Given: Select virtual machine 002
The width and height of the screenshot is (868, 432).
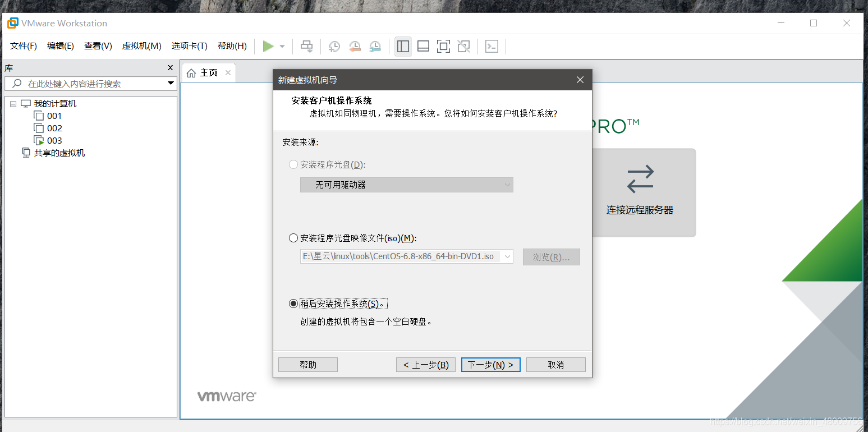Looking at the screenshot, I should tap(54, 128).
